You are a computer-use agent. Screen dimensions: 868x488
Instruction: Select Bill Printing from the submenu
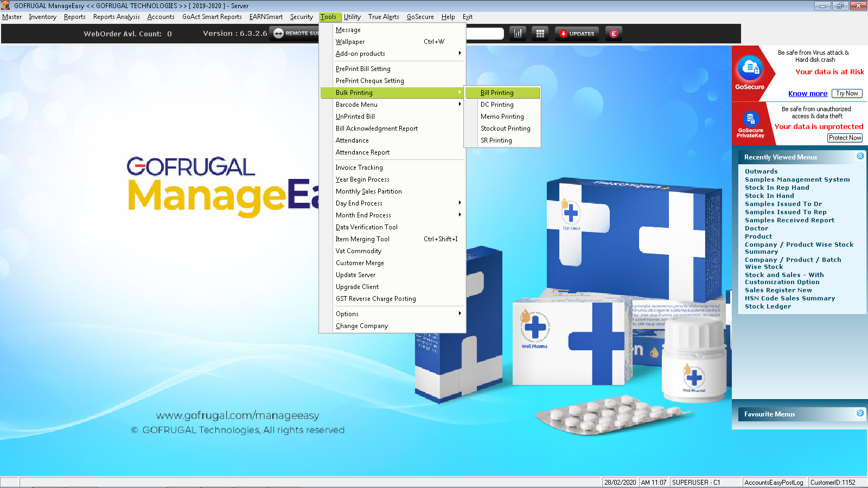(x=502, y=93)
